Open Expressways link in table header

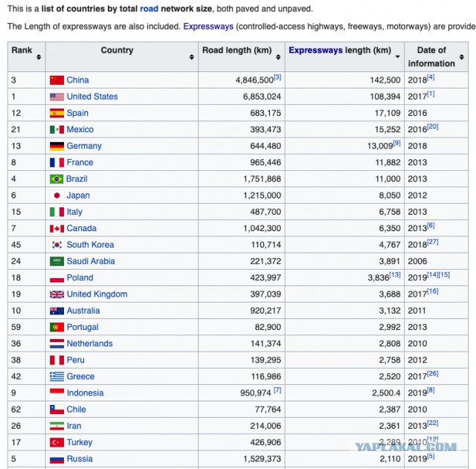point(315,50)
